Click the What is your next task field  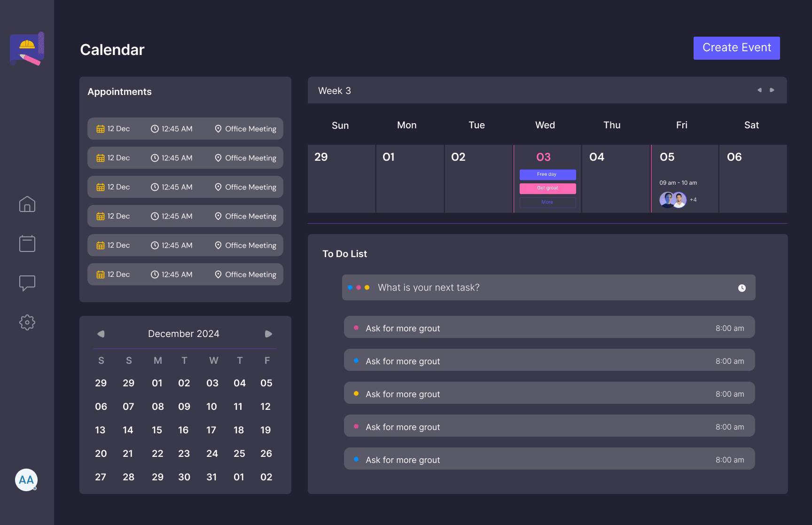tap(548, 288)
